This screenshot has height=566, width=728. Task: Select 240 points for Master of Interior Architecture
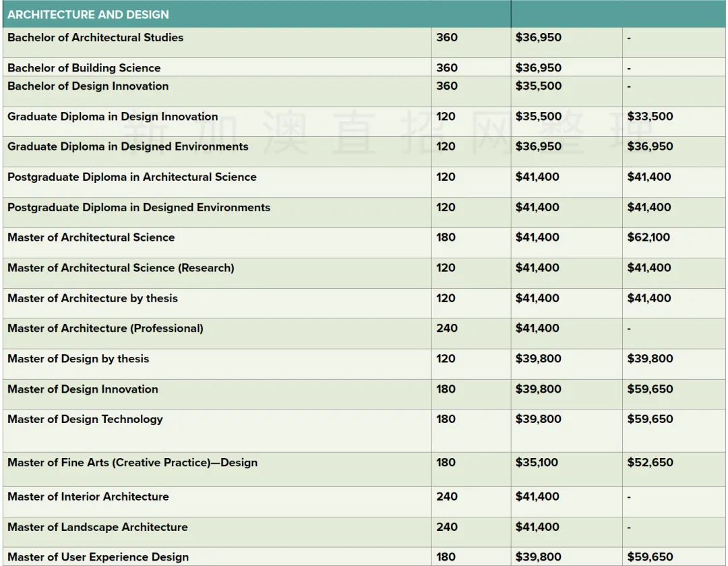coord(447,497)
